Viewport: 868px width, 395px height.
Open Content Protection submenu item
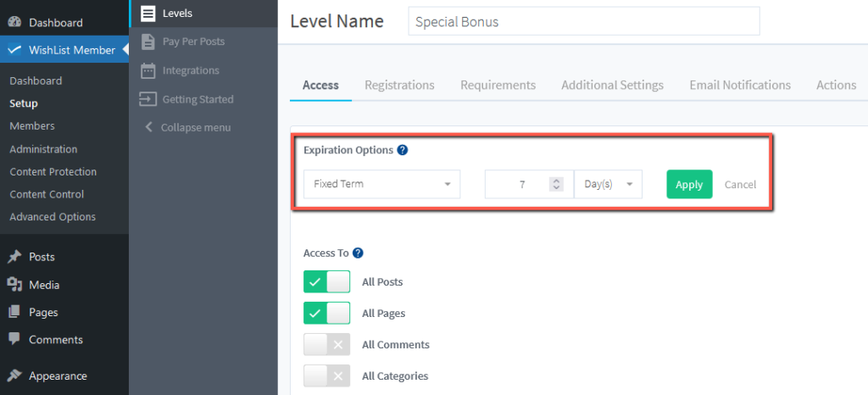click(x=53, y=172)
